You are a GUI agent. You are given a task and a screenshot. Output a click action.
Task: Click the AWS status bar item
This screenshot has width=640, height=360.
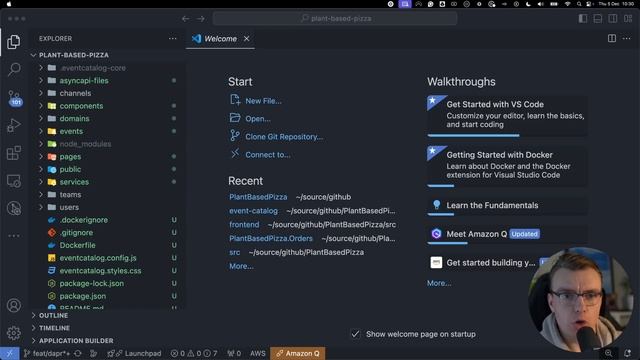point(258,353)
